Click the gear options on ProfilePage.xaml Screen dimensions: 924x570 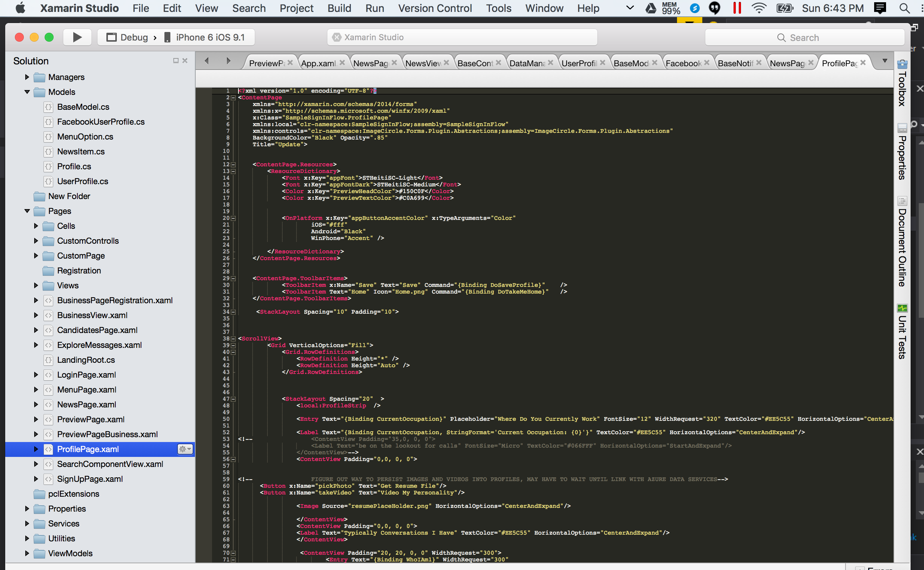click(185, 449)
